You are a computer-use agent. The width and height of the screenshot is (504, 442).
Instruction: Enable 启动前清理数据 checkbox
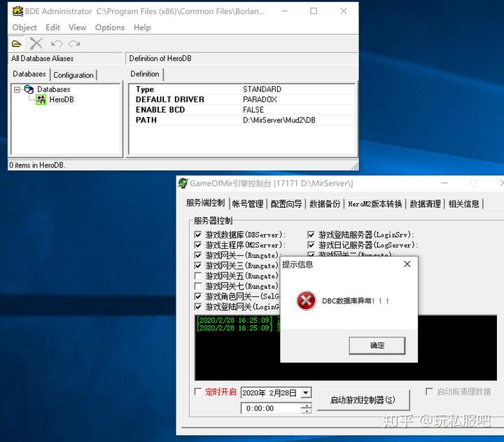(429, 392)
